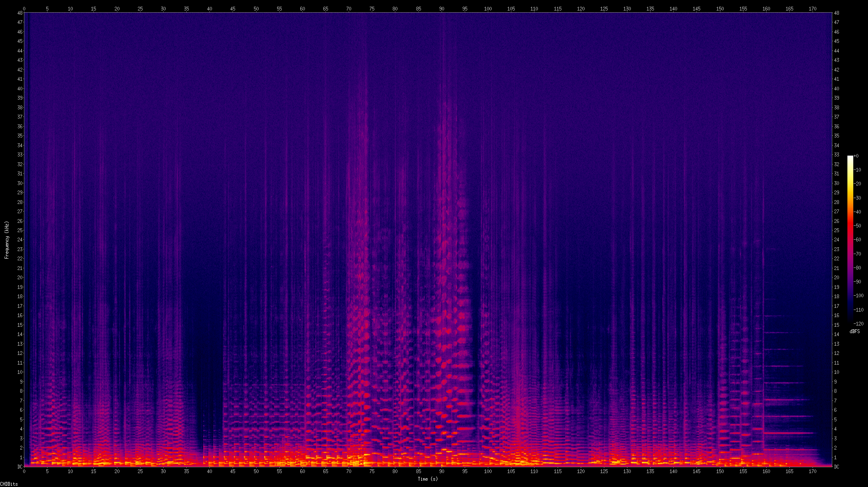The width and height of the screenshot is (868, 487).
Task: Click the 40 second tick on the bottom axis
Action: [209, 471]
